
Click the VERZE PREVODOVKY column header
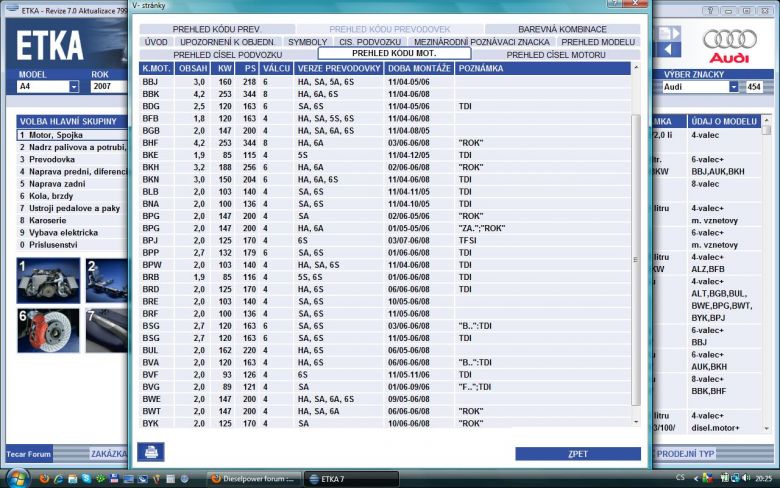[x=339, y=68]
